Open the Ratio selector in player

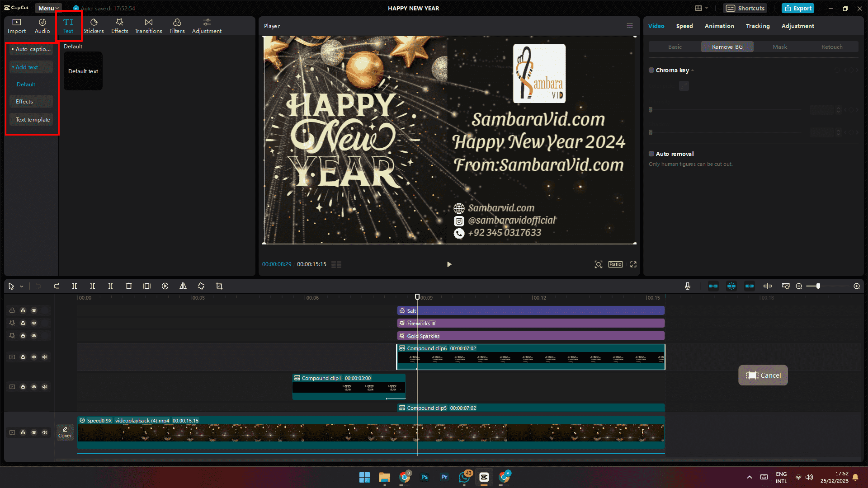[x=615, y=264]
